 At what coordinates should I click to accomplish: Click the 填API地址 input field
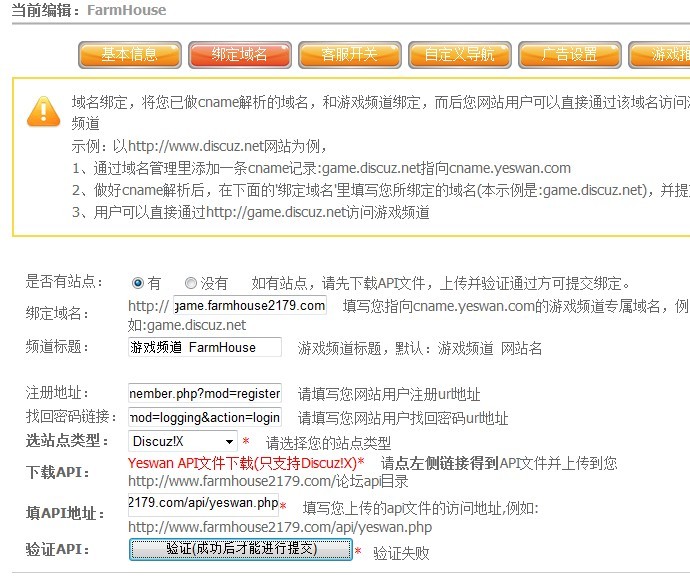[x=203, y=504]
